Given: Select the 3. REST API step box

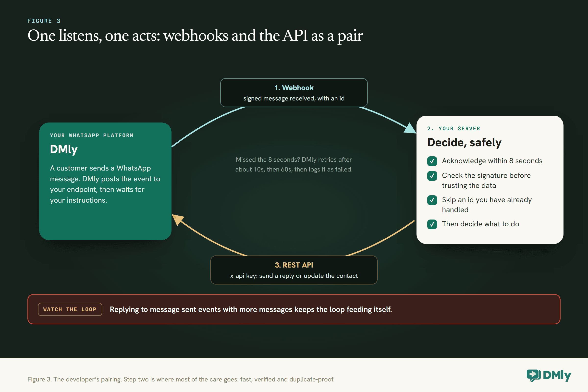Looking at the screenshot, I should coord(294,270).
